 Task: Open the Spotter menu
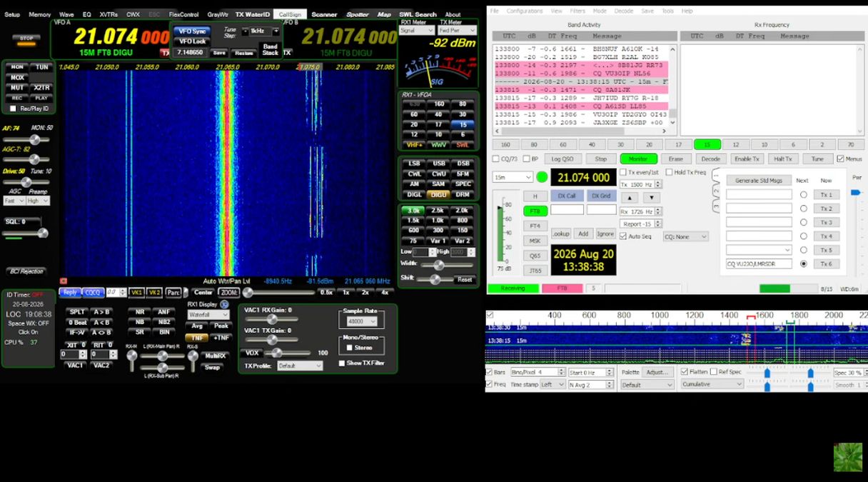(x=358, y=14)
